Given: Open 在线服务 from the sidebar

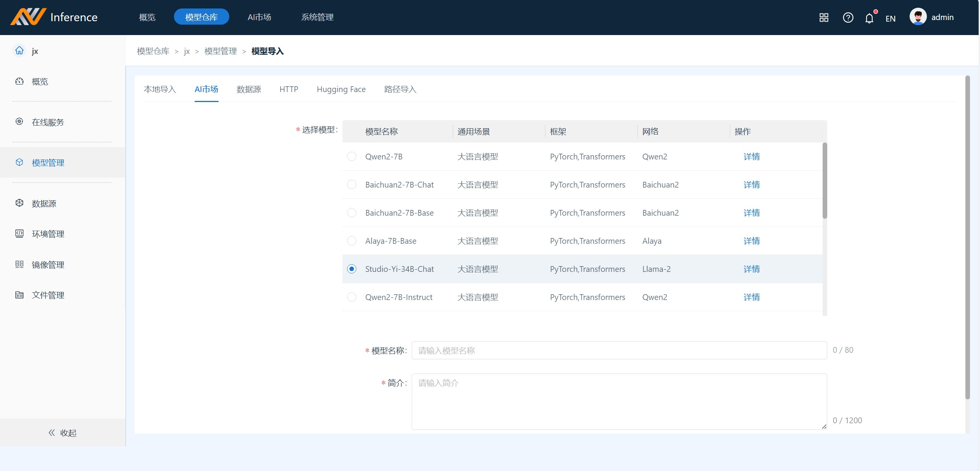Looking at the screenshot, I should click(x=48, y=122).
